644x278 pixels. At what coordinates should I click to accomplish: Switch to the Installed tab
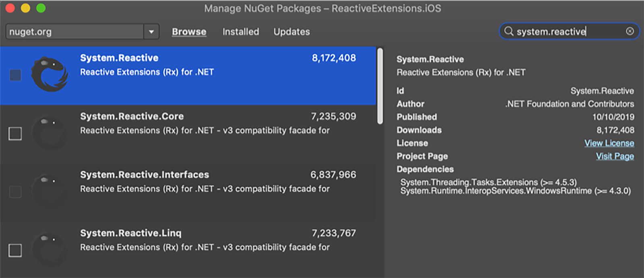point(241,32)
